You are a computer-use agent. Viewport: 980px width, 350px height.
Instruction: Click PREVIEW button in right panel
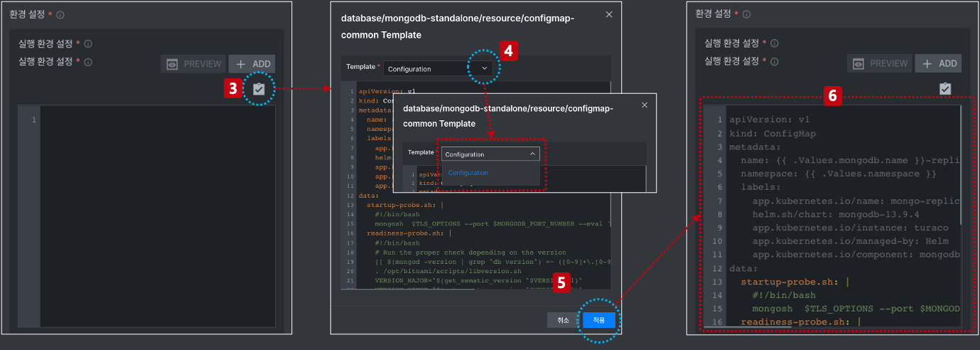pos(880,63)
